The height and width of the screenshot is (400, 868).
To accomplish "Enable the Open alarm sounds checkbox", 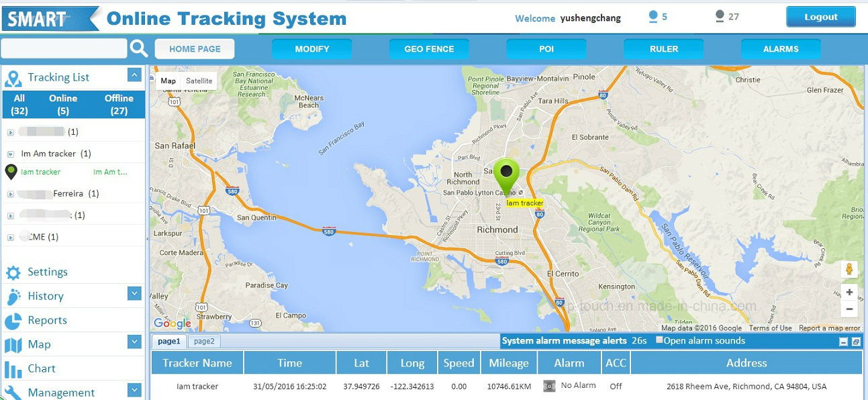I will [659, 340].
